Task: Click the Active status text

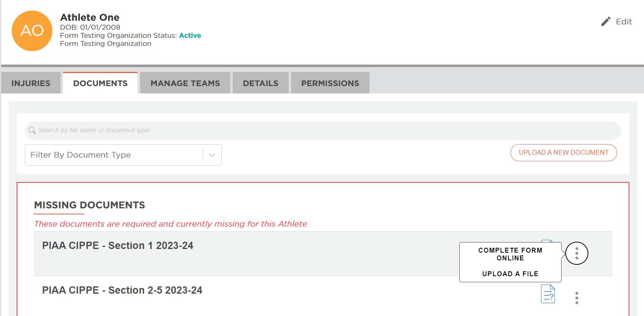Action: [190, 35]
